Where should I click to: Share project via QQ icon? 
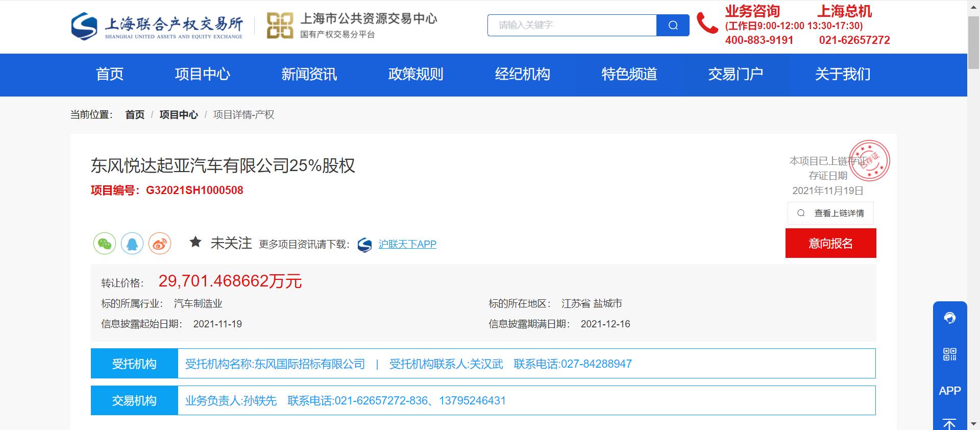pos(132,244)
